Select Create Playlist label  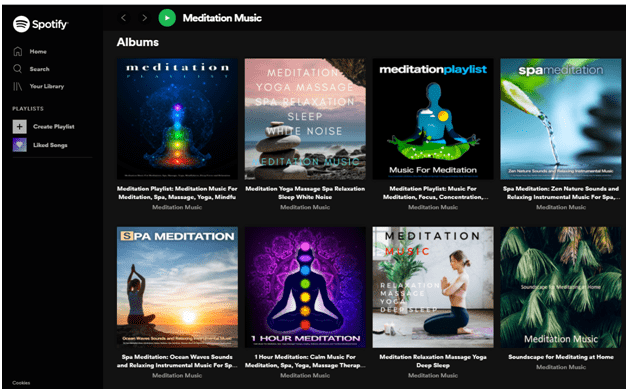(54, 127)
